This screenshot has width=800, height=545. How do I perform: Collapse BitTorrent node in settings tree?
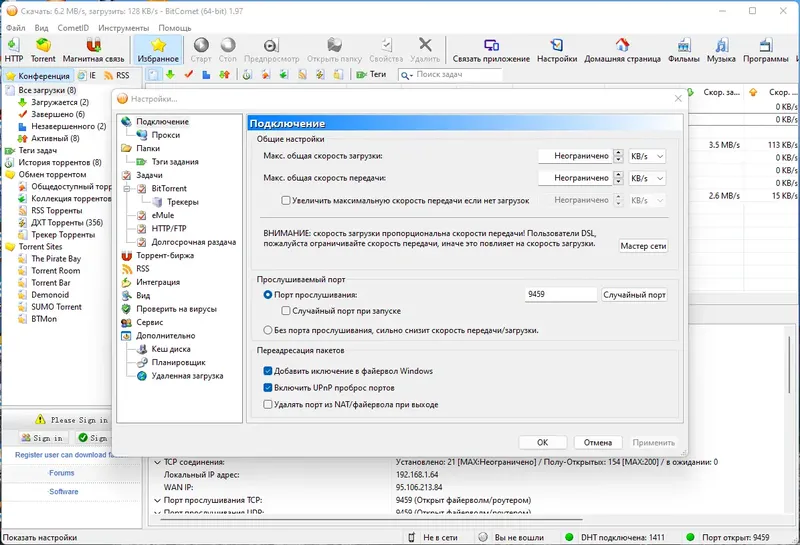[x=127, y=188]
